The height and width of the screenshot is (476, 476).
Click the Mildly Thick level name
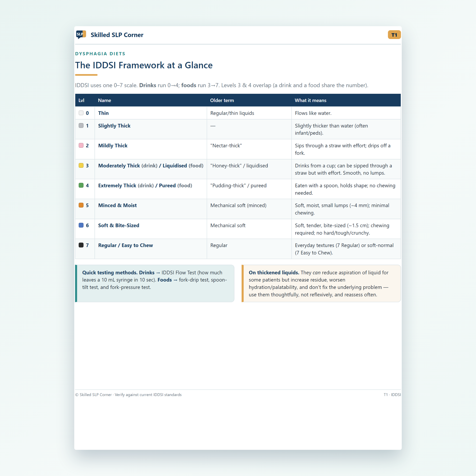point(113,146)
